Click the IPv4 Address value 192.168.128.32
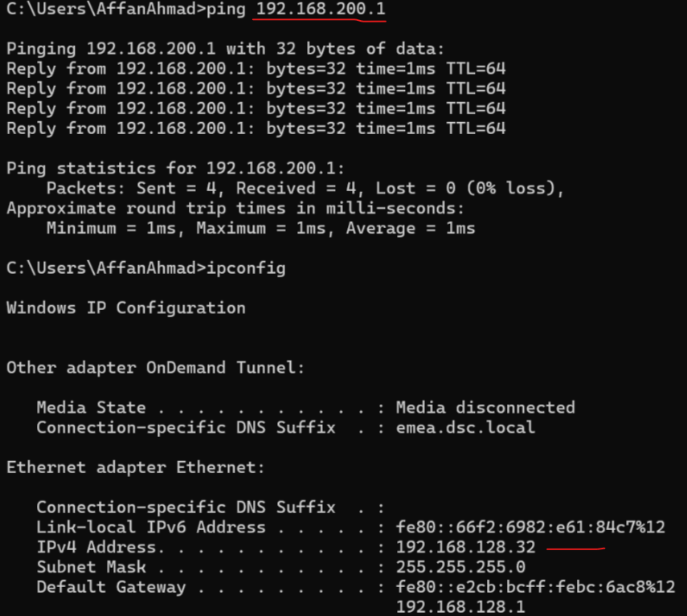687x616 pixels. (466, 547)
